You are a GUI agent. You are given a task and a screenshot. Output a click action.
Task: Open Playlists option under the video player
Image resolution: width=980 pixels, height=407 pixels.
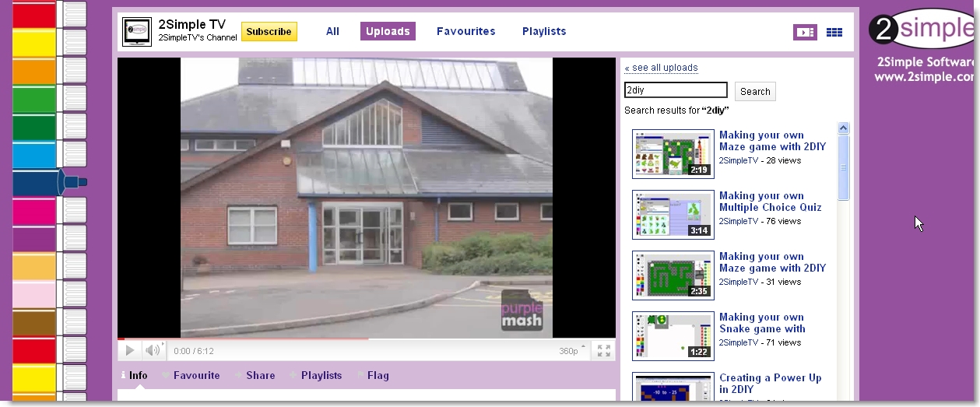(316, 375)
